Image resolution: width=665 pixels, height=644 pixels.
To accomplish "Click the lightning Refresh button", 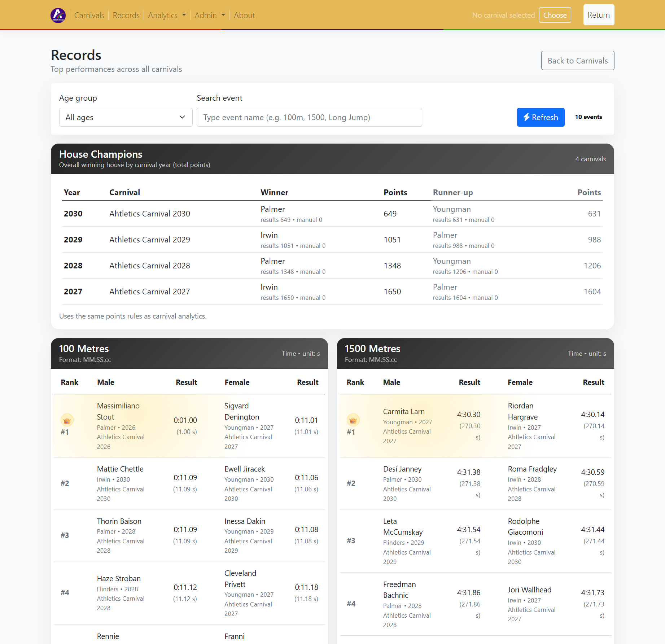I will (540, 117).
